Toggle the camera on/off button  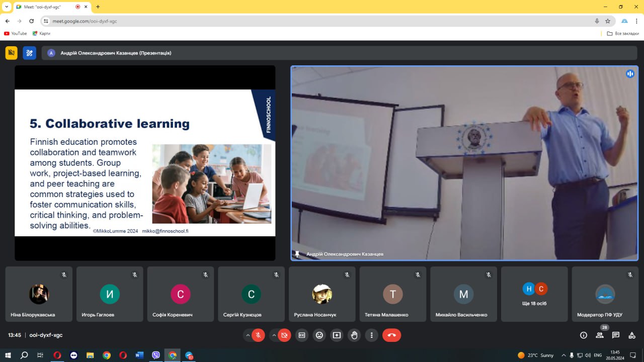click(284, 335)
